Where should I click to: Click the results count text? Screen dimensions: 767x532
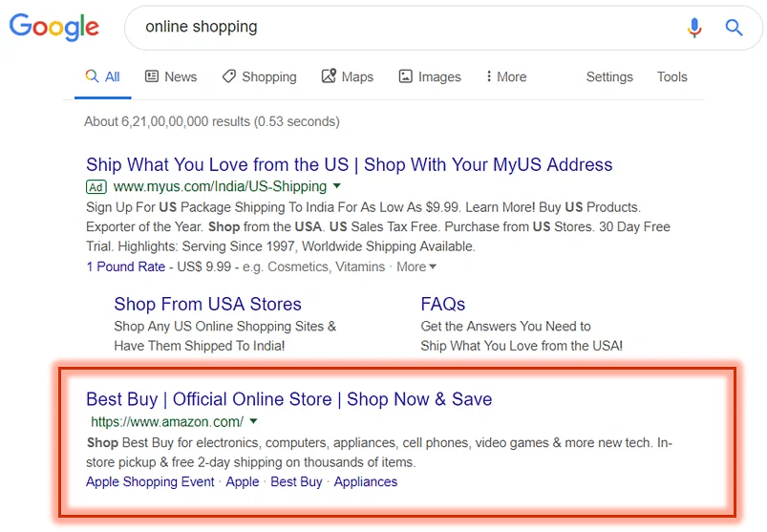(x=212, y=121)
